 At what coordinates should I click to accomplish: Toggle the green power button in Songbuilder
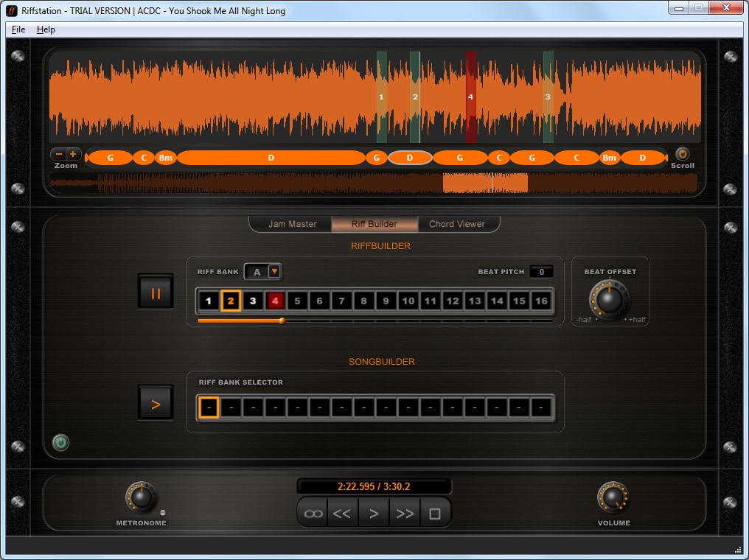pyautogui.click(x=60, y=443)
